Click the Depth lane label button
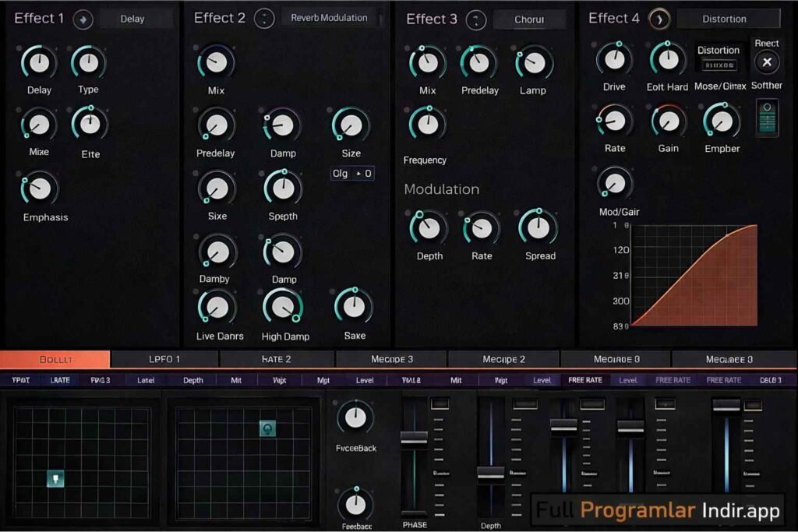This screenshot has height=532, width=798. [193, 379]
